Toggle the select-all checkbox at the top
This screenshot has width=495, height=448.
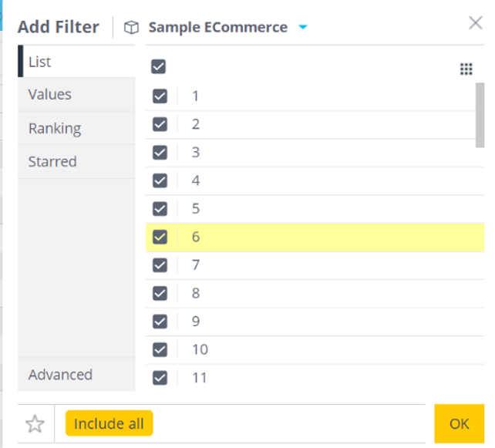tap(158, 66)
